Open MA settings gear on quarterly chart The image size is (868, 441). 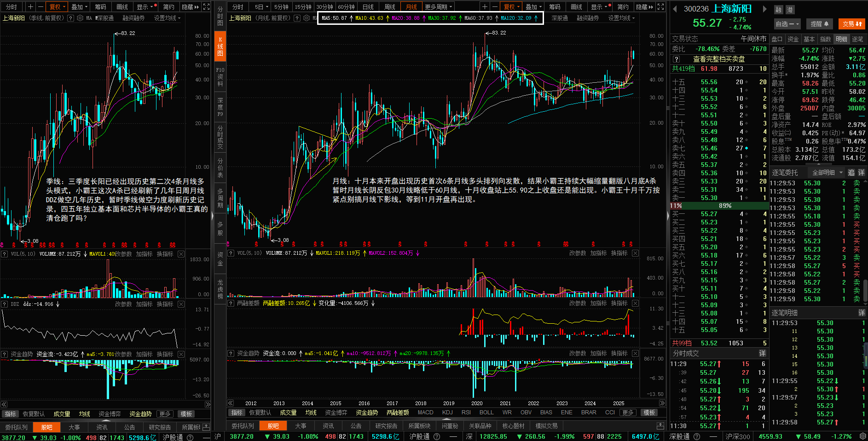[80, 18]
